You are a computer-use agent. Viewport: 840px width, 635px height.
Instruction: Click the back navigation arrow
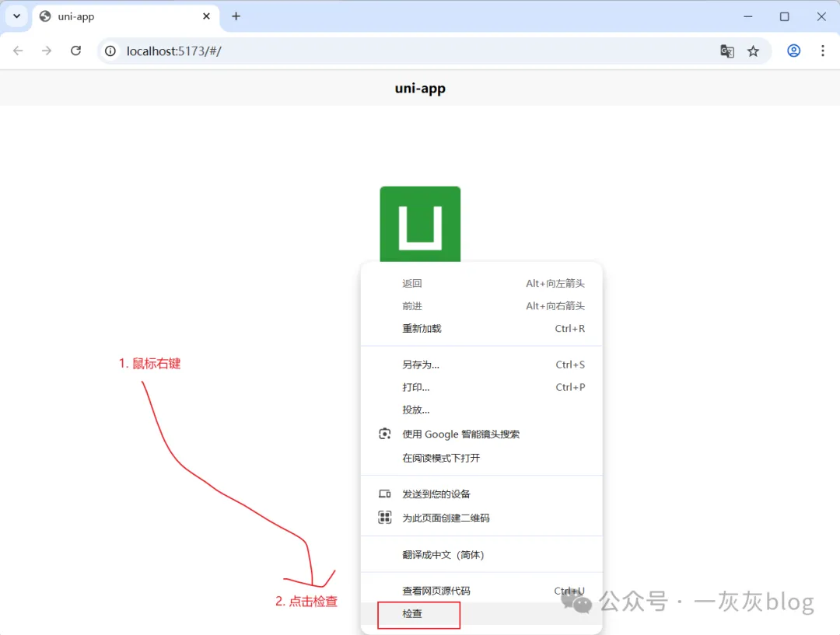18,51
